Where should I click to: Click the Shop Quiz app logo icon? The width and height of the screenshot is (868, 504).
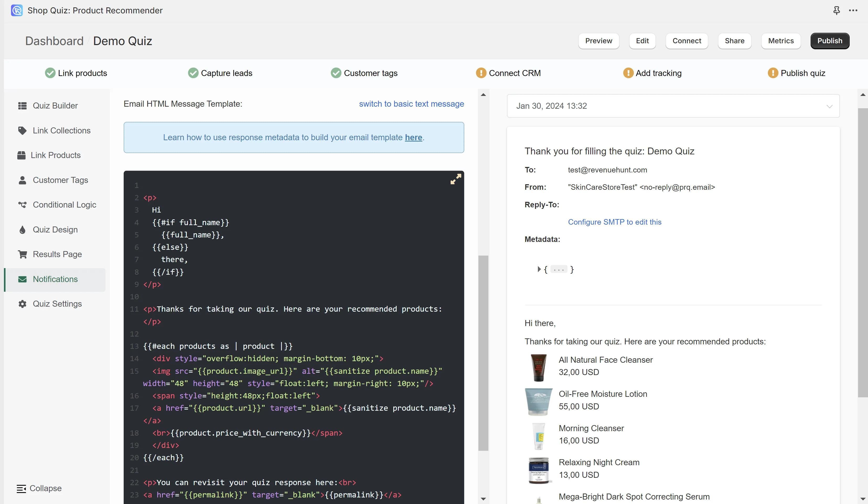tap(17, 10)
